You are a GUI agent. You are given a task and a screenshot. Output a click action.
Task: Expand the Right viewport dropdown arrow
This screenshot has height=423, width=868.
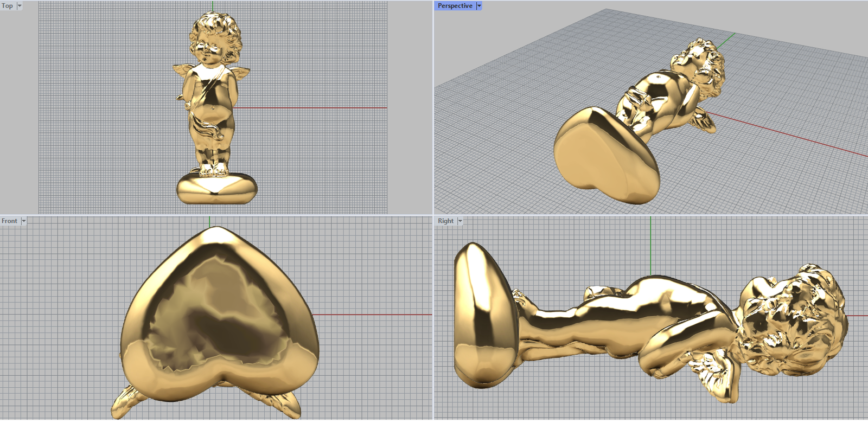point(460,221)
